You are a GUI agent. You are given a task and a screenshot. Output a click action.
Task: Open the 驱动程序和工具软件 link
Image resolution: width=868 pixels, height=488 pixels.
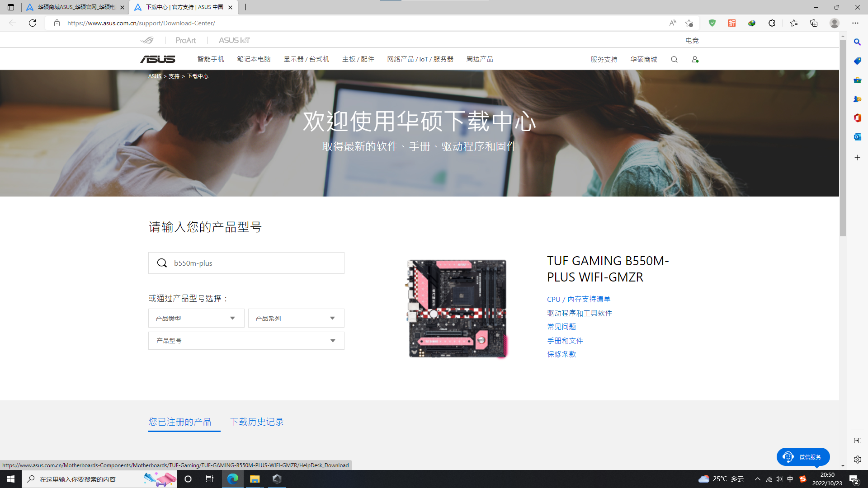pyautogui.click(x=579, y=313)
